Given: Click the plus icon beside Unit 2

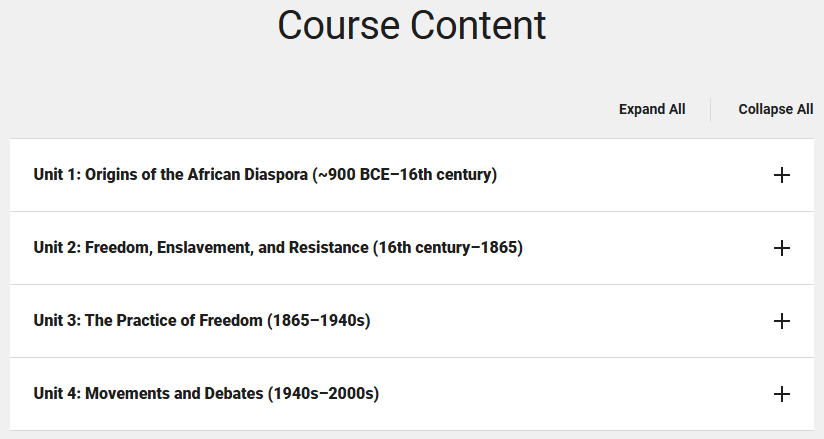Looking at the screenshot, I should (781, 248).
